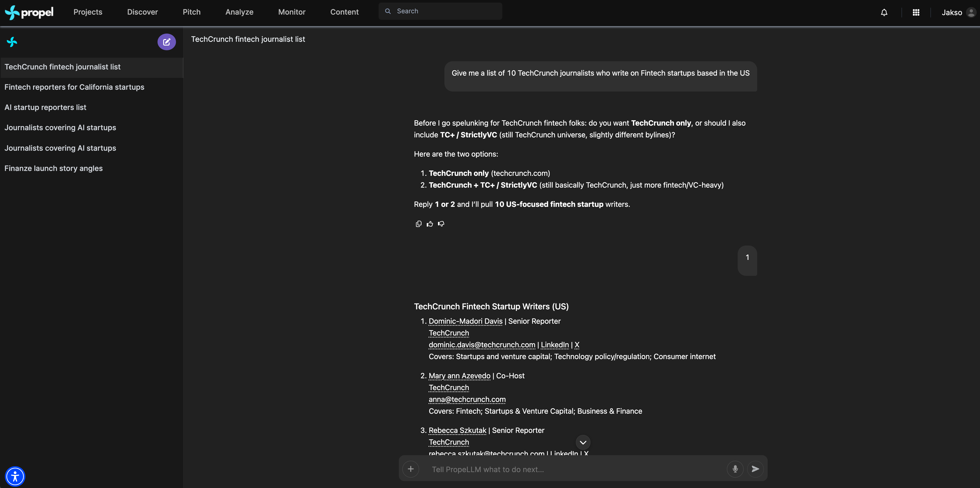This screenshot has width=980, height=488.
Task: Open the Jakso user account menu
Action: 958,13
